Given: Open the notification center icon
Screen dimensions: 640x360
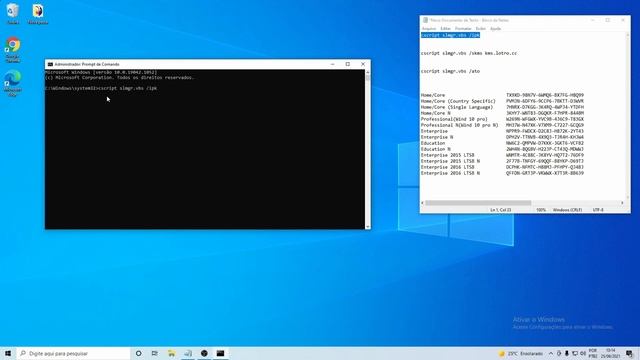Looking at the screenshot, I should [630, 353].
